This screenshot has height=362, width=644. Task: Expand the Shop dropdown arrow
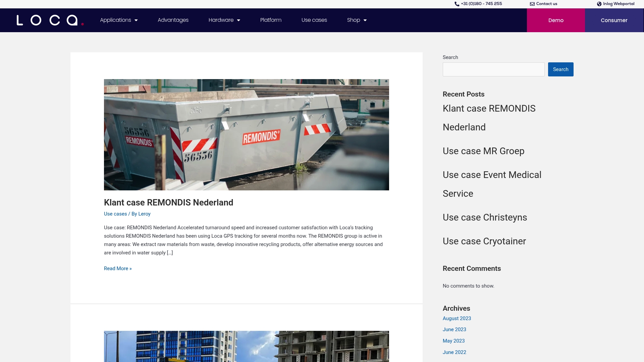(x=365, y=20)
